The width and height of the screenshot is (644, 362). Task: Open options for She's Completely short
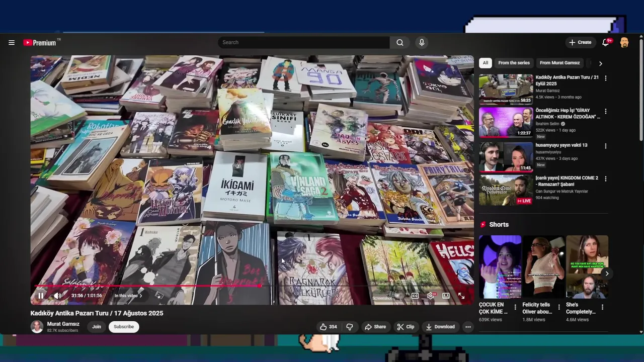[602, 307]
